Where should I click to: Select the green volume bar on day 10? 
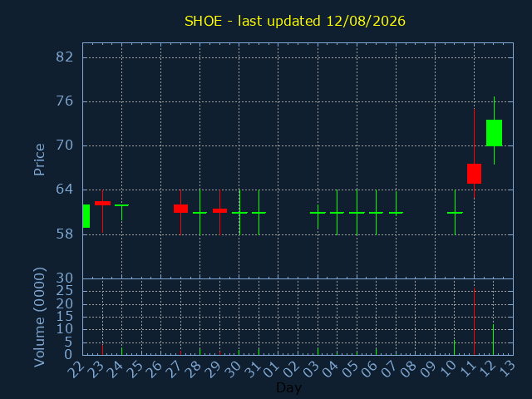(x=455, y=347)
